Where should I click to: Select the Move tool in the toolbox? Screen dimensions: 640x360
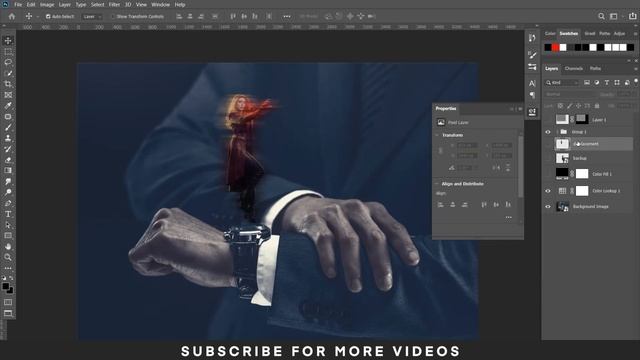[8, 40]
